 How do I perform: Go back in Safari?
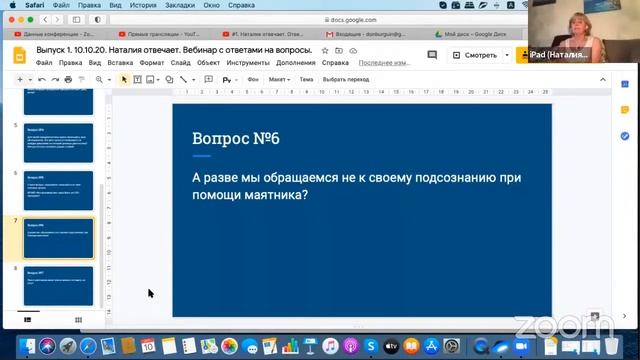(x=45, y=20)
